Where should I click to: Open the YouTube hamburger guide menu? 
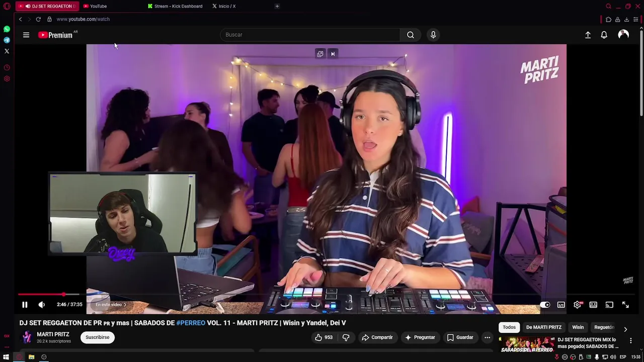click(x=26, y=35)
